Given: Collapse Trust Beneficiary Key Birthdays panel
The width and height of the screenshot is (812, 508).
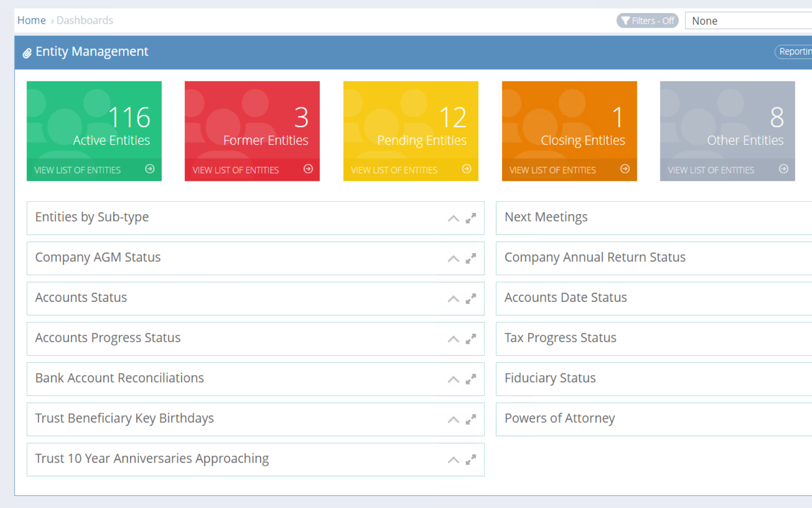Looking at the screenshot, I should 453,419.
